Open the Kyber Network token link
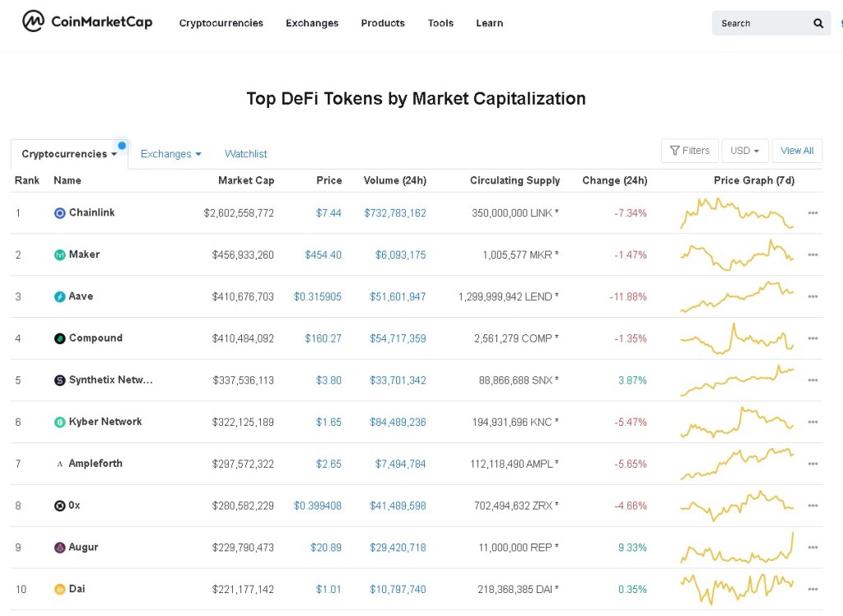 (105, 422)
